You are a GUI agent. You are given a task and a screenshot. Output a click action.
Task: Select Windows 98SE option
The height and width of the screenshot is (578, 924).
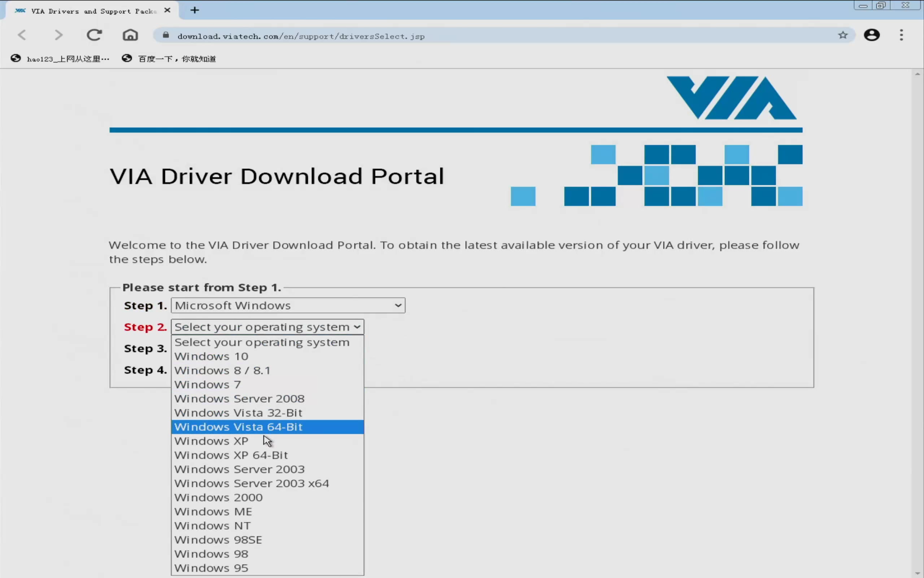coord(267,540)
